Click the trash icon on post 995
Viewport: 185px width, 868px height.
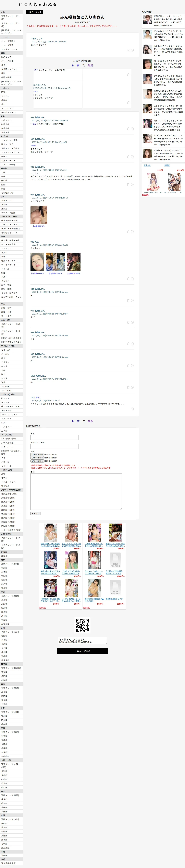point(128,279)
